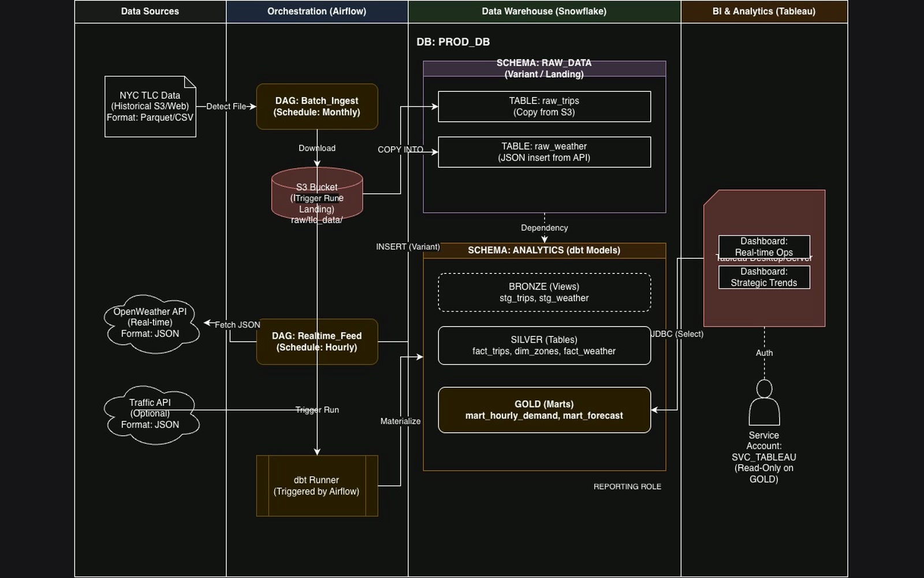
Task: Select the SCHEMA: ANALYTICS (dbt Models) title
Action: tap(545, 250)
